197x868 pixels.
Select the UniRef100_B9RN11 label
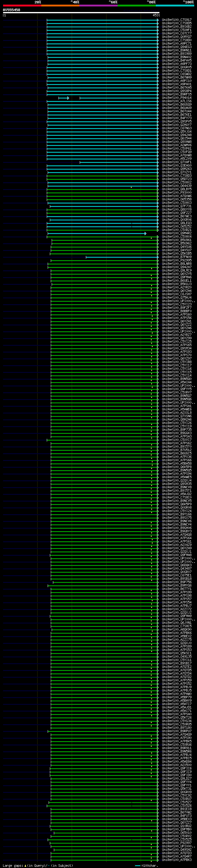click(177, 50)
